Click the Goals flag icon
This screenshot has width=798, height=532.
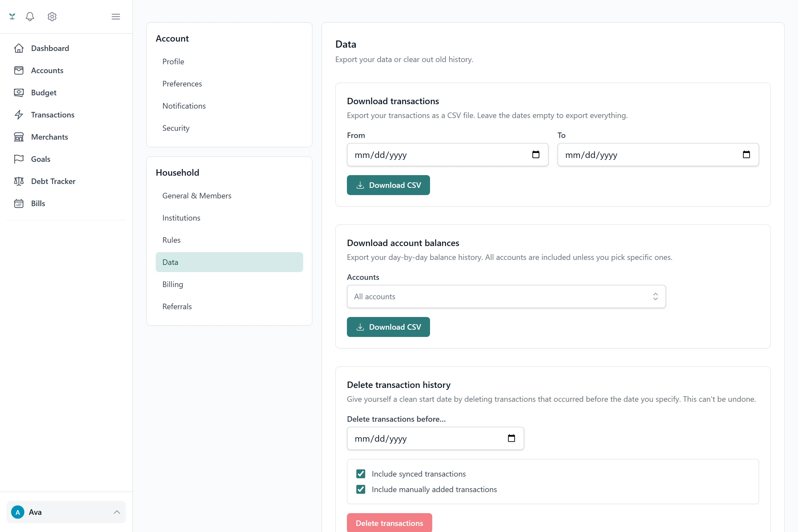(19, 159)
